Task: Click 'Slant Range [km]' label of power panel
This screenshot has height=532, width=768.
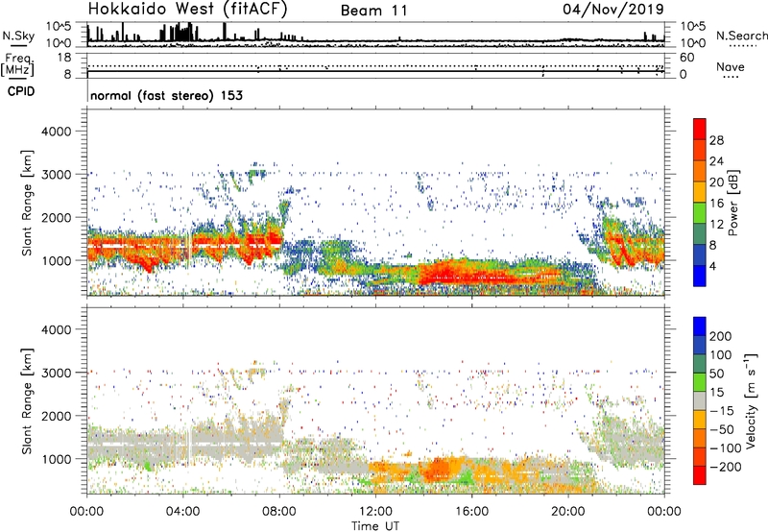Action: pos(27,203)
